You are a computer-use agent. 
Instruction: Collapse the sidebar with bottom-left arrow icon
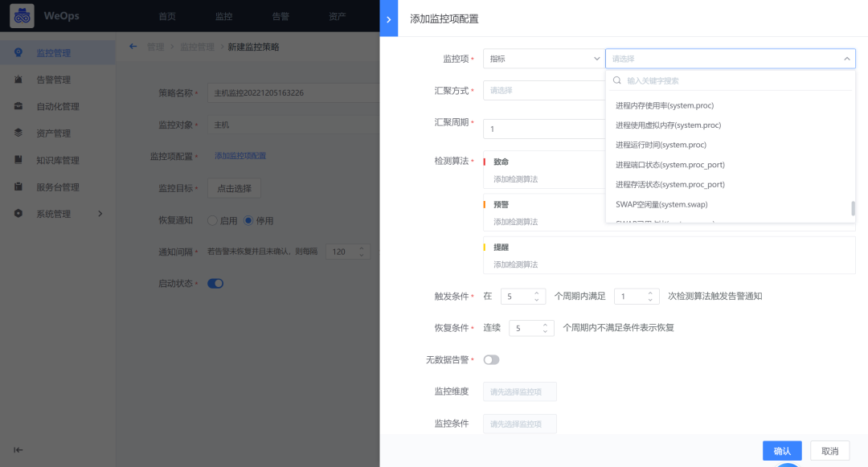pos(18,450)
